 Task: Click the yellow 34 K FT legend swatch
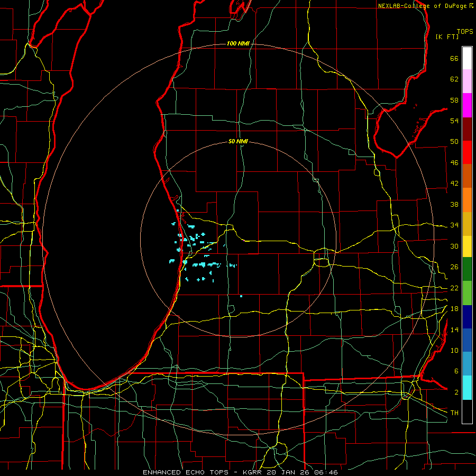click(467, 246)
